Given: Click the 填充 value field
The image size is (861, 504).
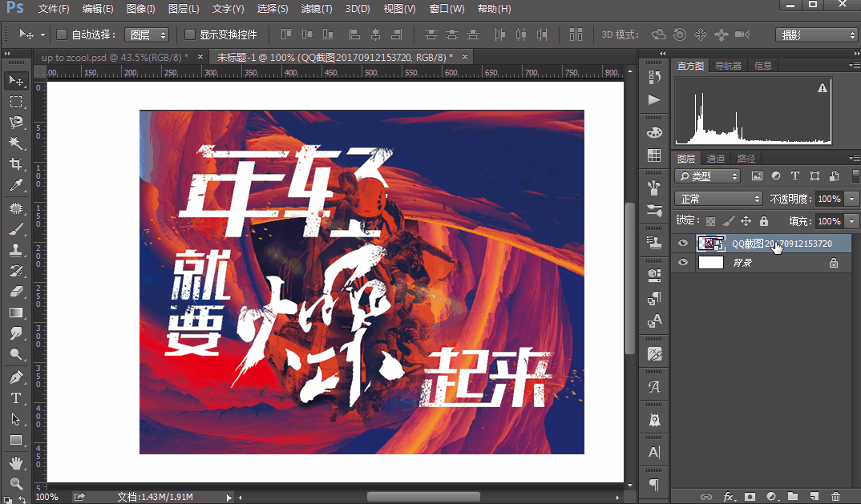Looking at the screenshot, I should (x=830, y=220).
